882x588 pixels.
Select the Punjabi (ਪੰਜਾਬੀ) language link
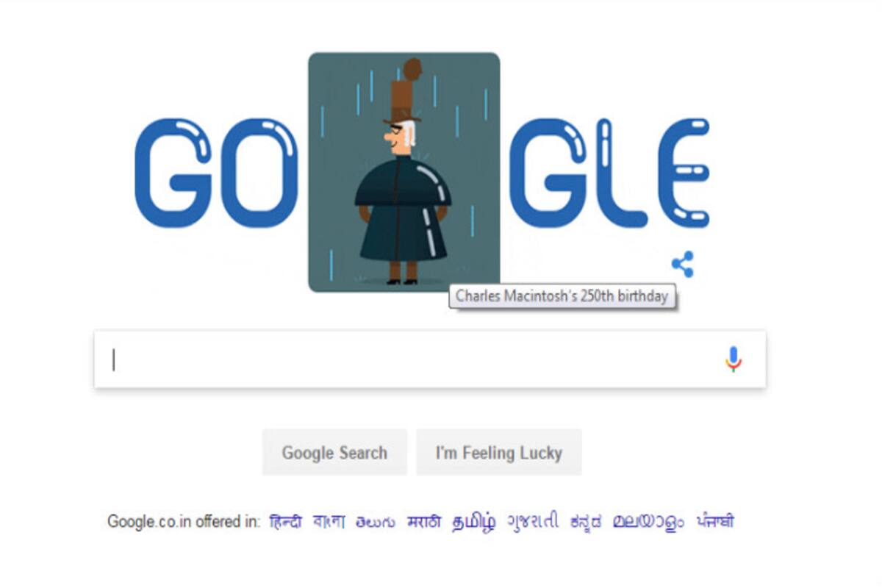pyautogui.click(x=714, y=522)
